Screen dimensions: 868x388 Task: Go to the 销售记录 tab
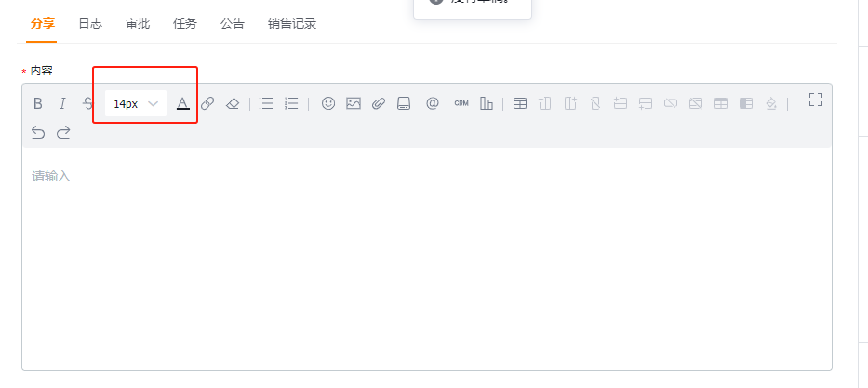292,24
